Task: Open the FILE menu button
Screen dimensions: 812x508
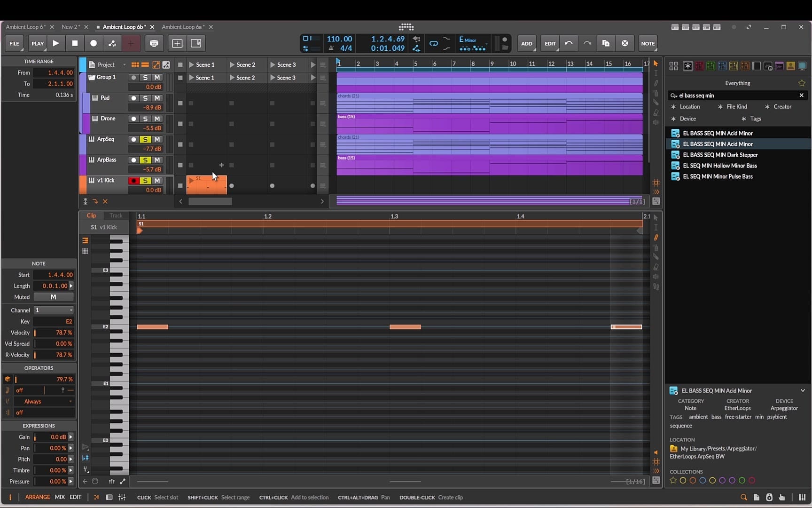Action: [x=15, y=43]
